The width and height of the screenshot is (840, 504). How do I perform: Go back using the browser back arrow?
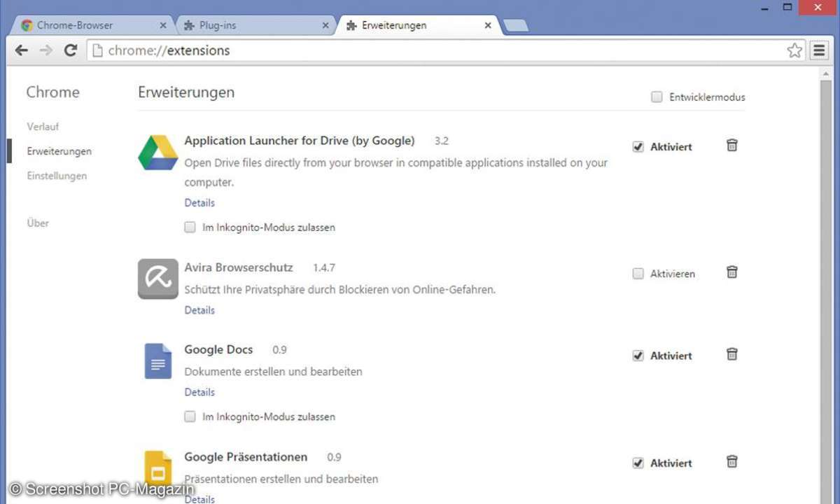(x=22, y=50)
